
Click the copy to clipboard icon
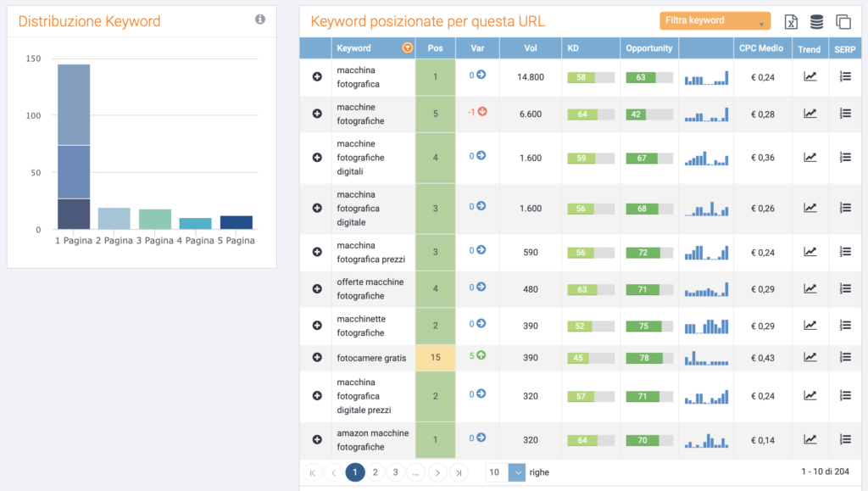[843, 22]
